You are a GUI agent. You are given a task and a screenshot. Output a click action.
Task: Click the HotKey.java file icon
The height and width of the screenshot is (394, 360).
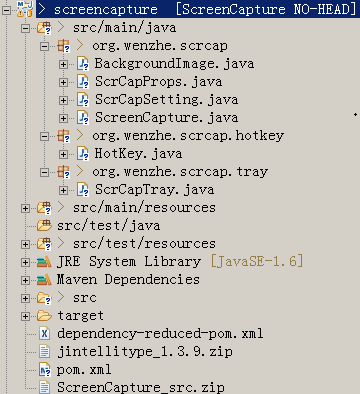coord(83,154)
